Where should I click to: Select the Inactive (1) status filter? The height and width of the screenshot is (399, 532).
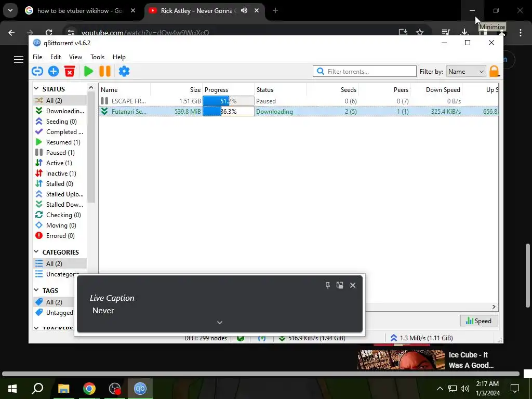[60, 174]
